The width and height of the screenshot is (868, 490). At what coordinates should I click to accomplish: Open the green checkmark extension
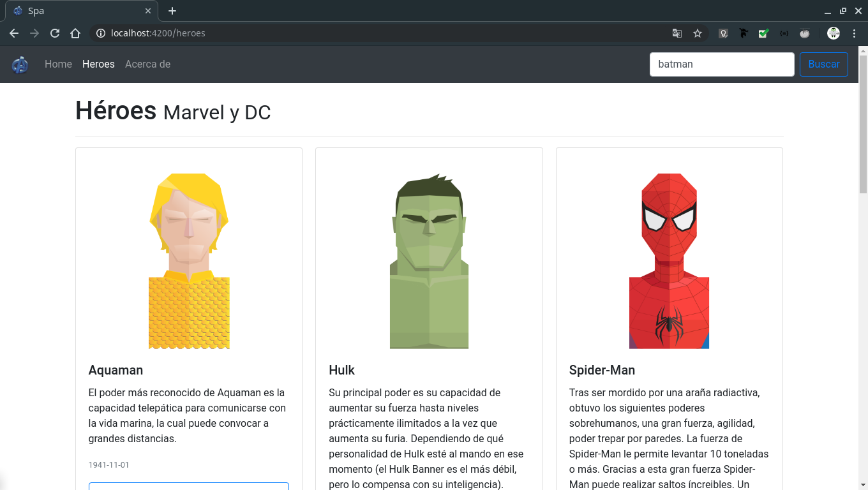coord(763,33)
